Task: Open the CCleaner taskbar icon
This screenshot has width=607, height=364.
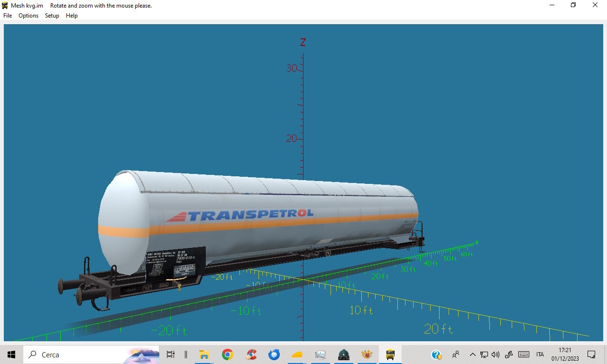Action: click(x=251, y=355)
